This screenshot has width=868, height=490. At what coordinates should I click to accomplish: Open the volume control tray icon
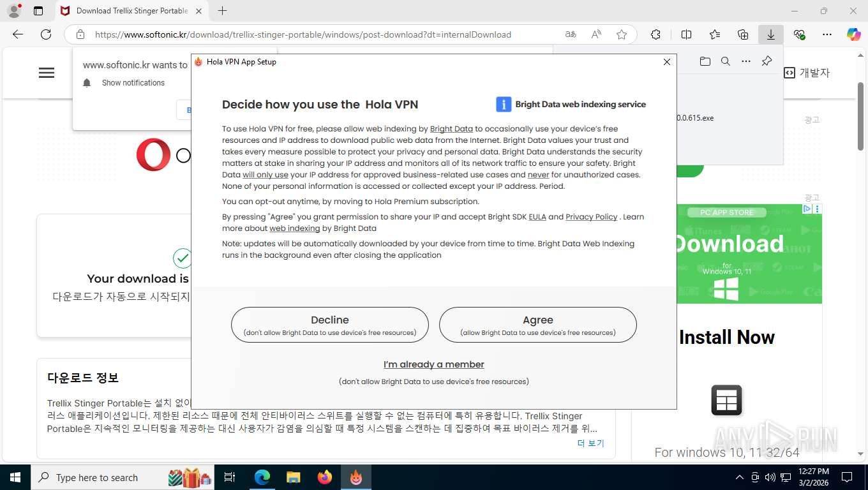click(x=770, y=477)
